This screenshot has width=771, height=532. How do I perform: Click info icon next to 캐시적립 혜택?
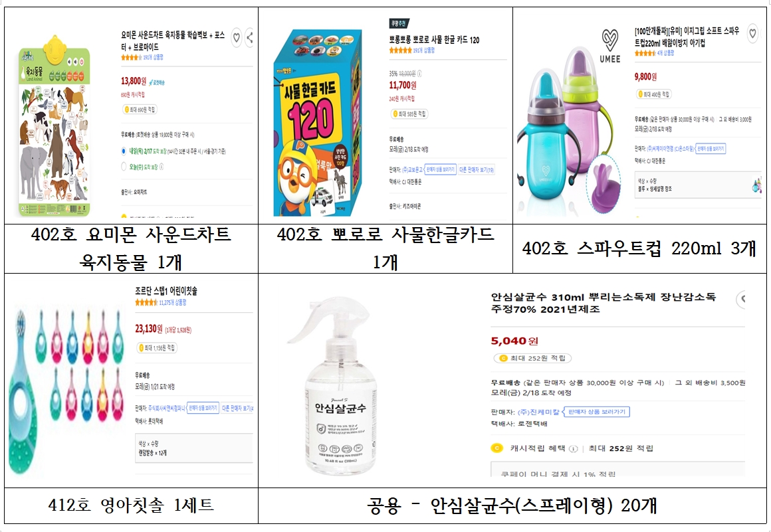click(573, 448)
